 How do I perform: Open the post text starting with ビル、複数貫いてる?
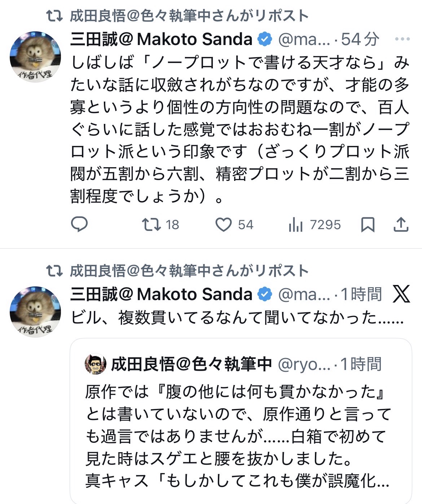[x=237, y=318]
